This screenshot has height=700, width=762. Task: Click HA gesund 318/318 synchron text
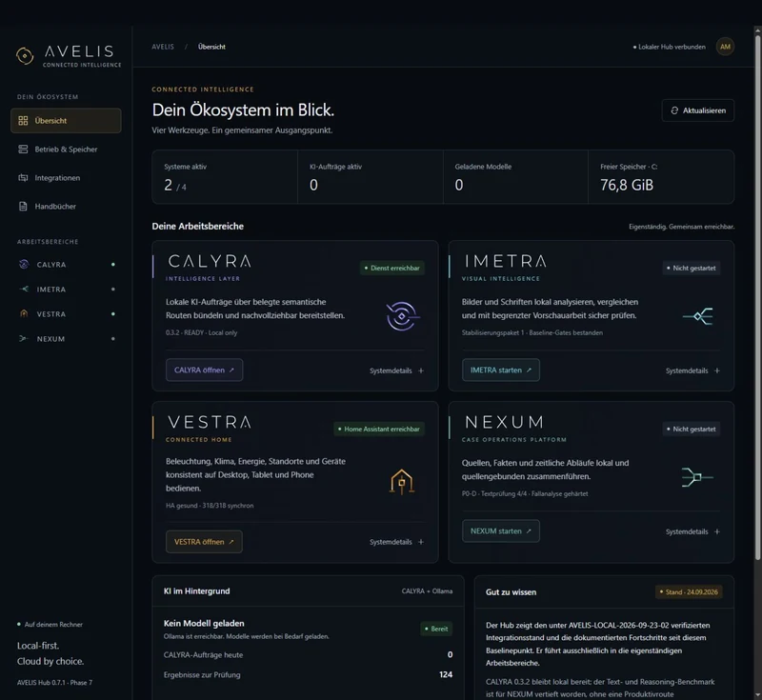click(x=210, y=505)
